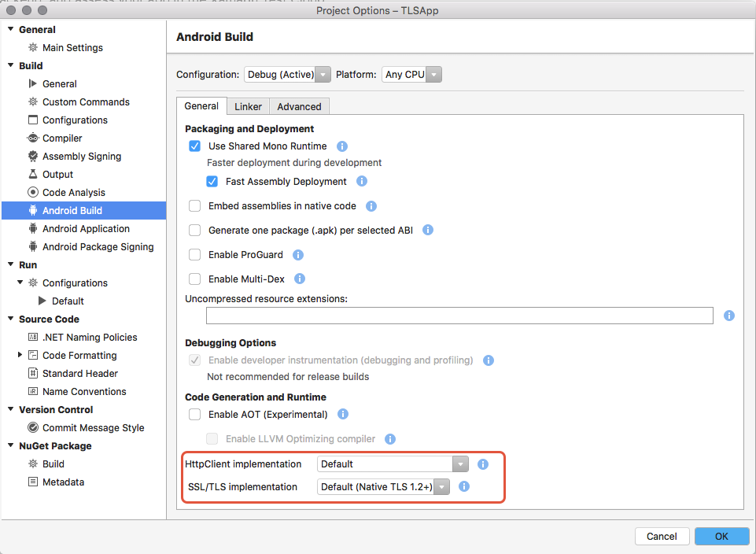The width and height of the screenshot is (756, 554).
Task: Click the Commit Message Style check icon
Action: [33, 427]
